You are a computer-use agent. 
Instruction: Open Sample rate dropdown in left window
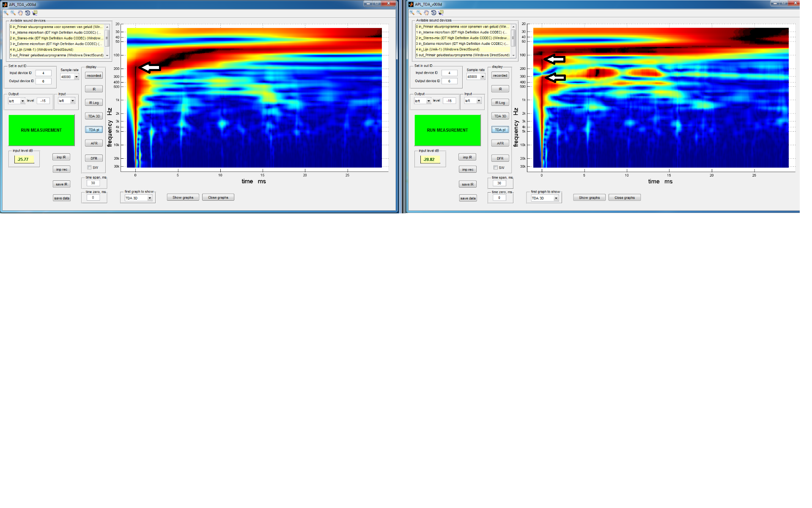coord(77,77)
